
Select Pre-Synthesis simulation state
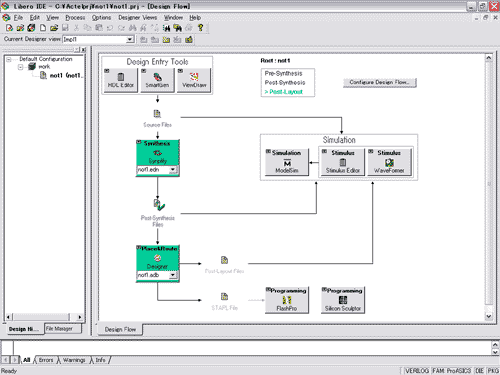283,73
